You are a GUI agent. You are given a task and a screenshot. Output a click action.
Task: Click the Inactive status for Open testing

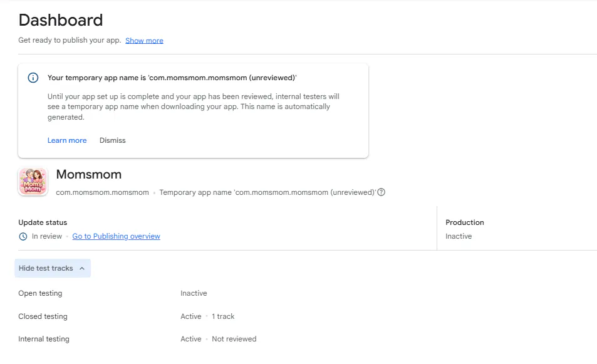coord(194,293)
